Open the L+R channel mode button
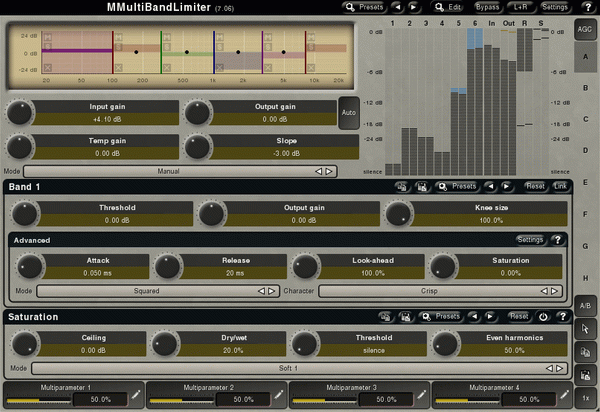This screenshot has height=412, width=600. click(520, 7)
